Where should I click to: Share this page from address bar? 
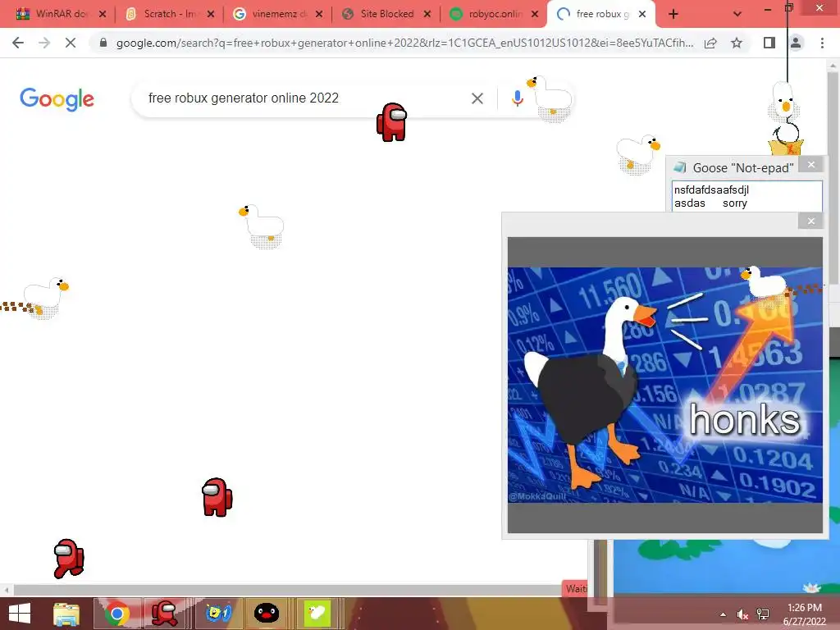tap(710, 43)
